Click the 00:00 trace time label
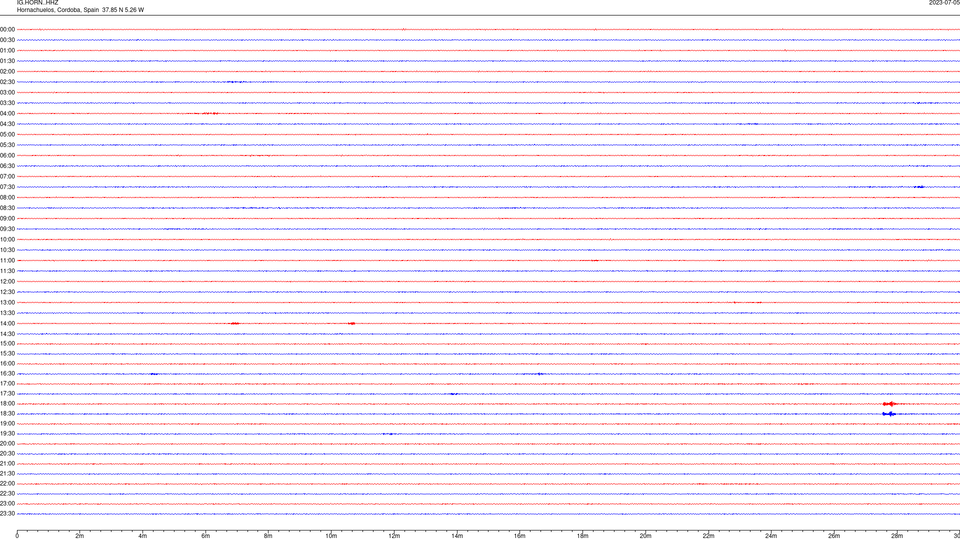Screen dimensions: 960x540 click(x=7, y=29)
